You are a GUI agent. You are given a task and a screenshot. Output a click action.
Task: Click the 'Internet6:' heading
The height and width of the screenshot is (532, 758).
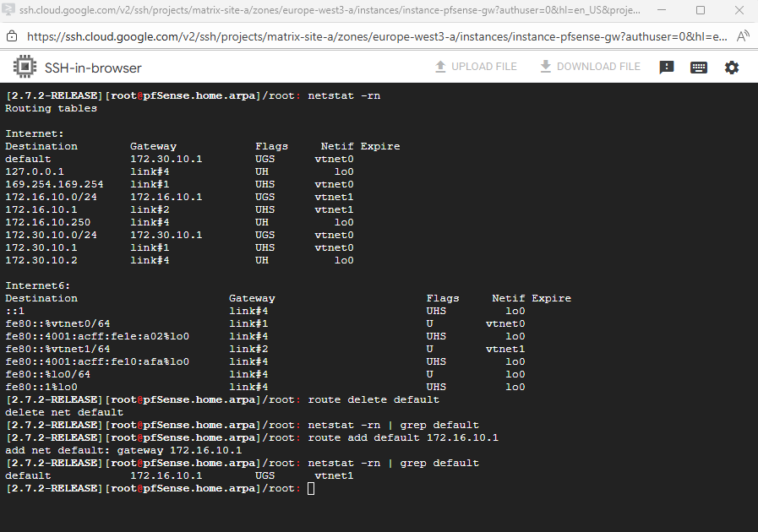(37, 285)
